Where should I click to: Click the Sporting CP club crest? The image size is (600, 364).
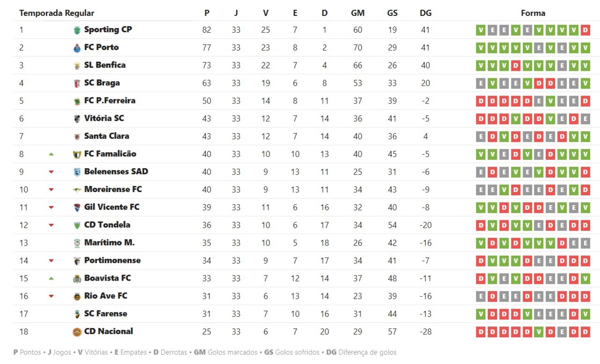point(77,30)
